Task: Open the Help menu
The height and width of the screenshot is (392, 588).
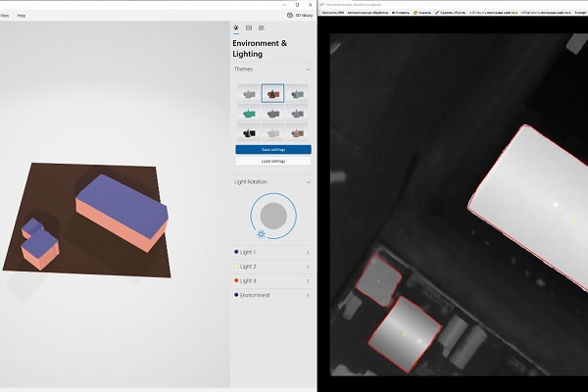Action: pos(22,16)
